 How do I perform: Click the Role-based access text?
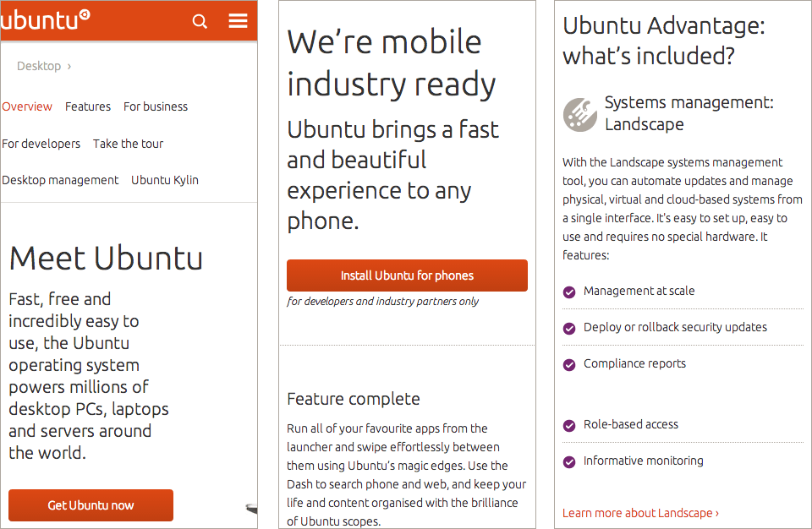(x=631, y=424)
